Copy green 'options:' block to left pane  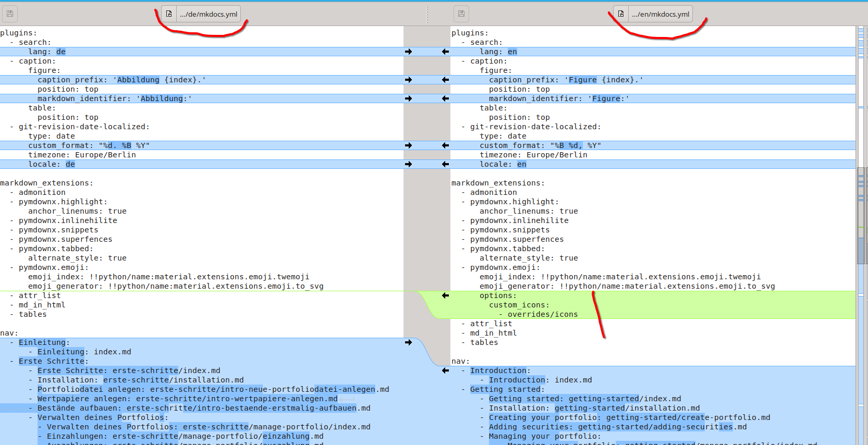[x=445, y=295]
